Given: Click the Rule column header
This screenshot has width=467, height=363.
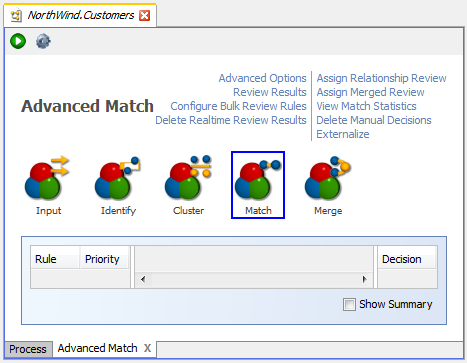Looking at the screenshot, I should click(x=55, y=259).
